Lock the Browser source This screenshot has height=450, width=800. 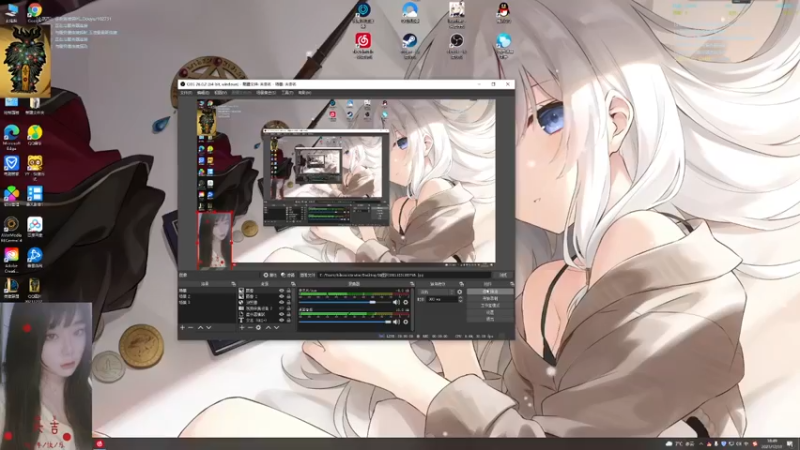point(289,303)
